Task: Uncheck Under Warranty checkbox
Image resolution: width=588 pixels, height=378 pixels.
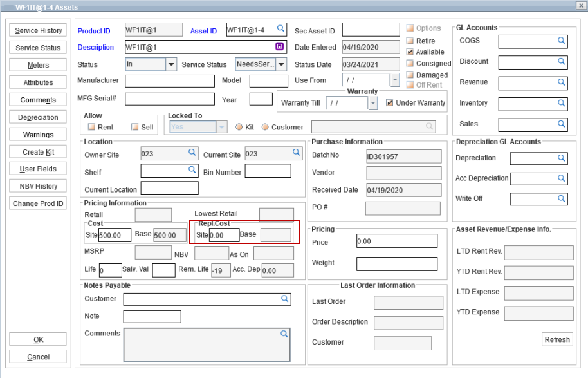Action: click(x=389, y=102)
